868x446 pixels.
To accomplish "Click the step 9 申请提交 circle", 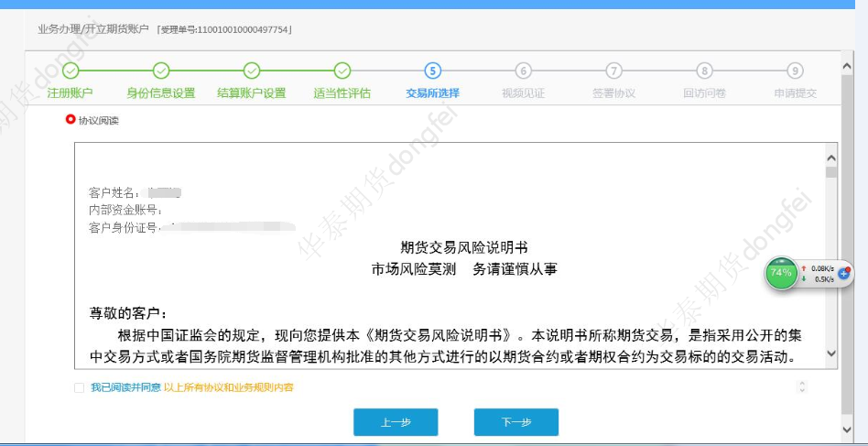I will [795, 71].
